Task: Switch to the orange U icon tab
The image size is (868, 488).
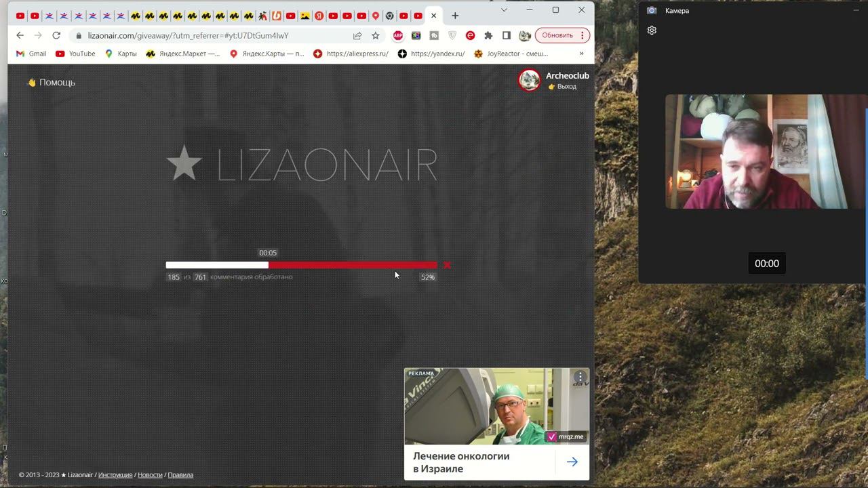Action: pos(277,16)
